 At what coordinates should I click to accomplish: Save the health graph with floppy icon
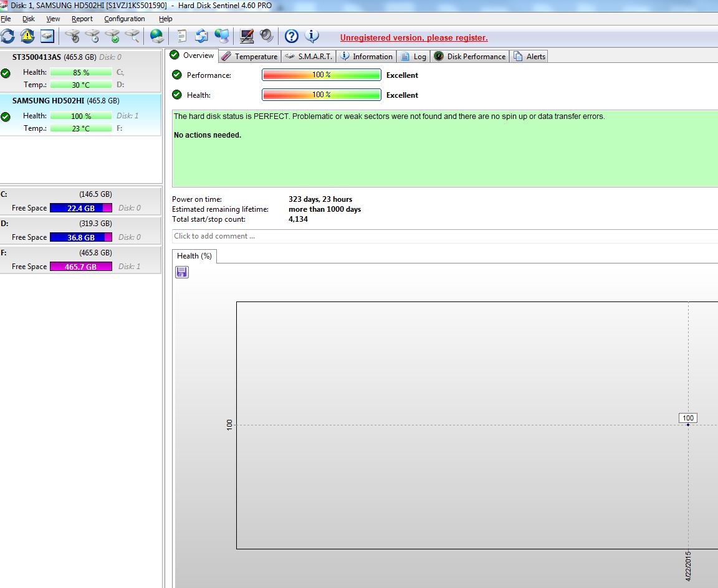pos(182,272)
